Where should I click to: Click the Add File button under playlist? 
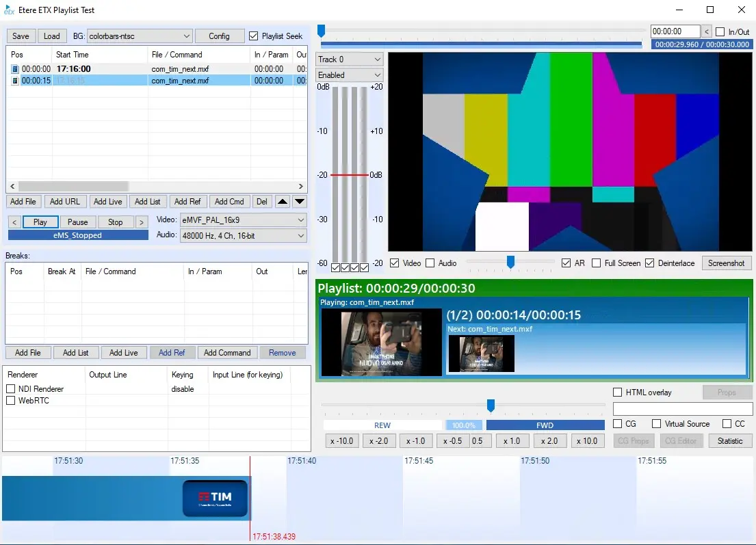pos(24,202)
